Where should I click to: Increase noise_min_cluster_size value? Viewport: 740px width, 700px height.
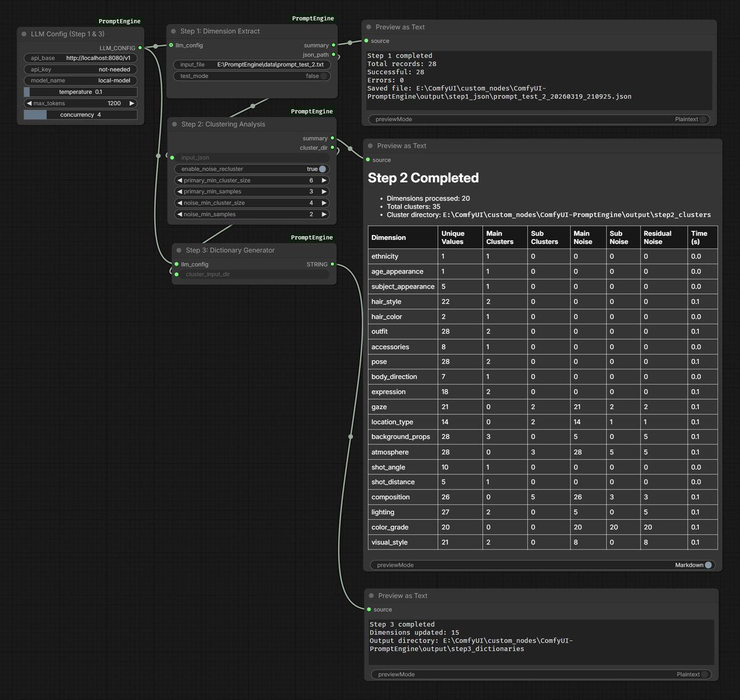(x=324, y=203)
